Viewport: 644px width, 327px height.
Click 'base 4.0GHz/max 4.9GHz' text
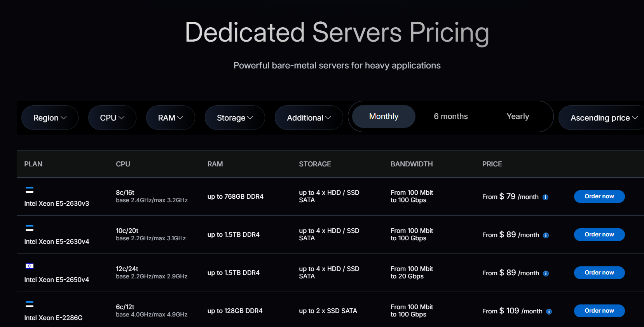pyautogui.click(x=152, y=314)
